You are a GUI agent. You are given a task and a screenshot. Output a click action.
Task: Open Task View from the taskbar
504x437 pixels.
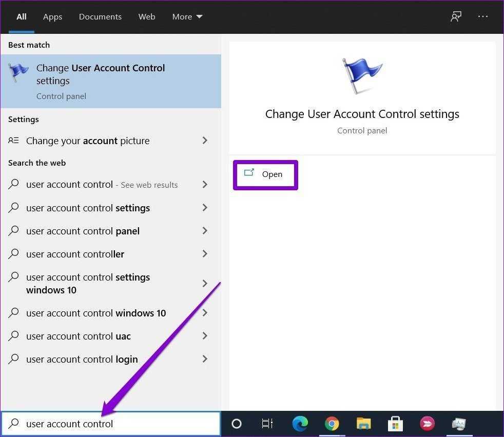[267, 424]
